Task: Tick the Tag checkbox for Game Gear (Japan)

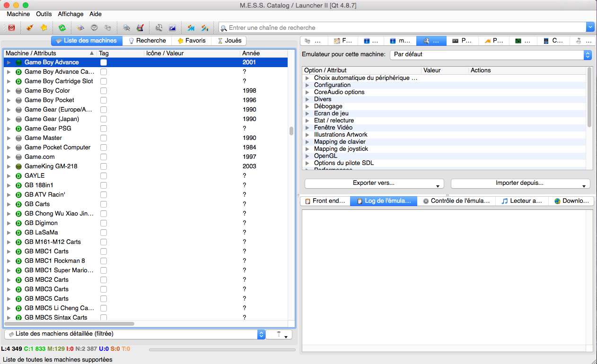Action: [104, 119]
